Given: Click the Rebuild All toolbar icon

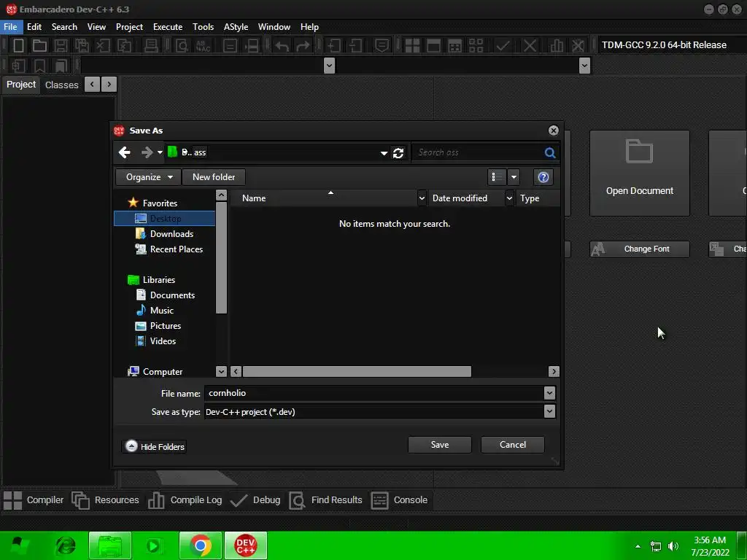Looking at the screenshot, I should pos(476,46).
